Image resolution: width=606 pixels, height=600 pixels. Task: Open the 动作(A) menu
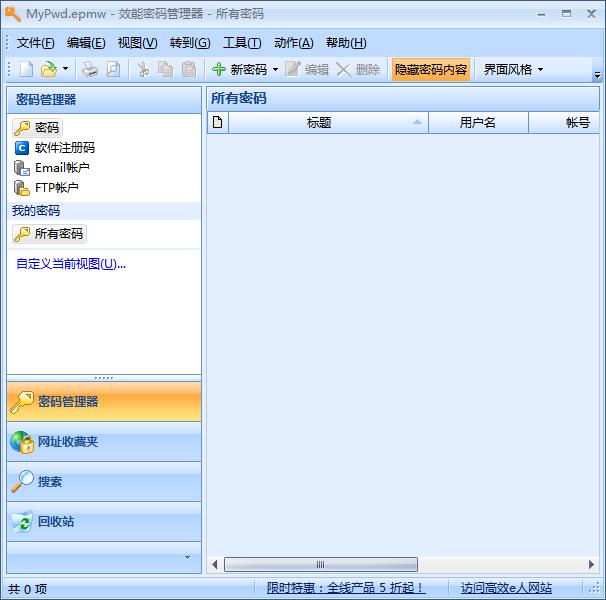point(294,43)
